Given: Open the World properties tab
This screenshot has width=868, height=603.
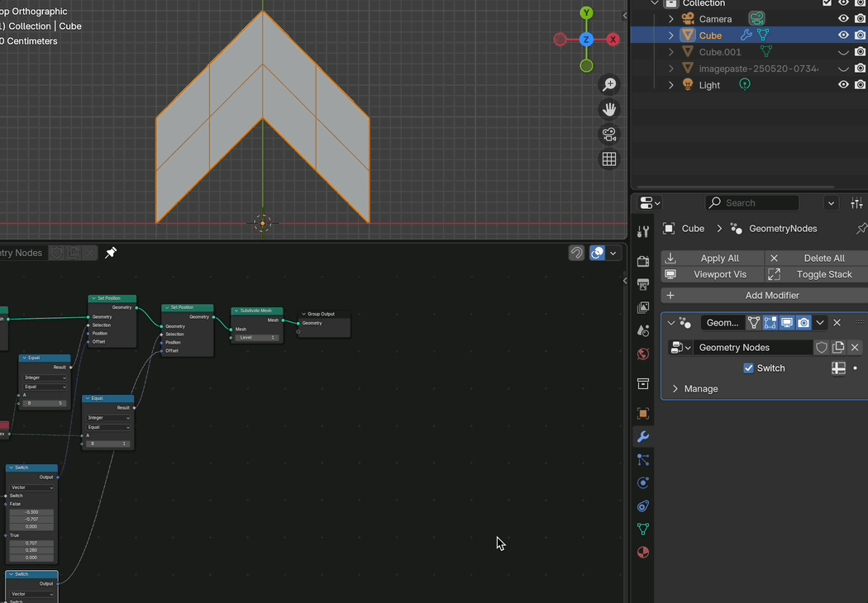Looking at the screenshot, I should click(x=642, y=354).
